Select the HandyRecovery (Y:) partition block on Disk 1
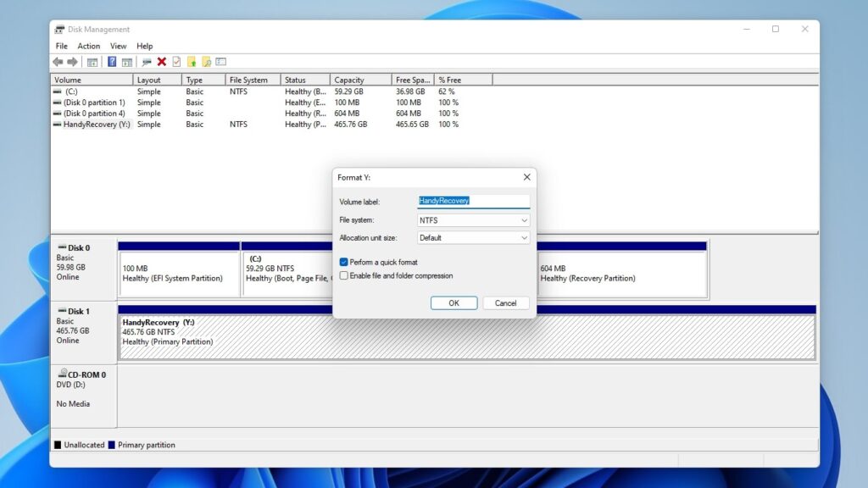868x488 pixels. (x=467, y=332)
